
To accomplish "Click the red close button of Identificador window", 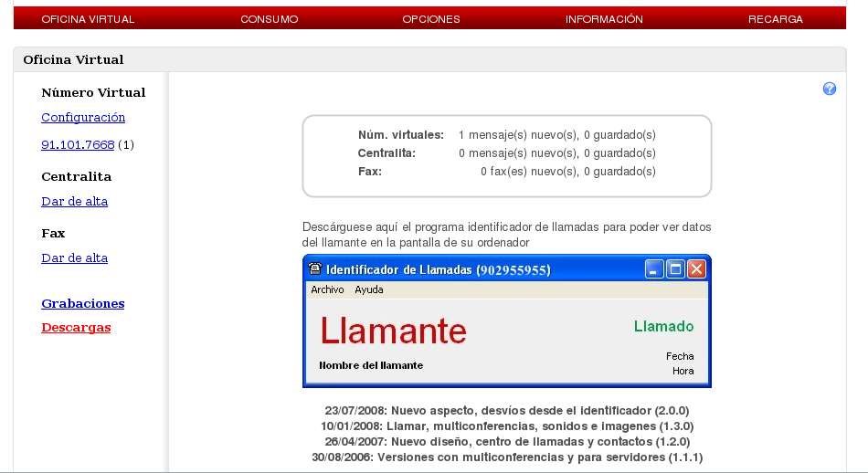I will [x=696, y=269].
